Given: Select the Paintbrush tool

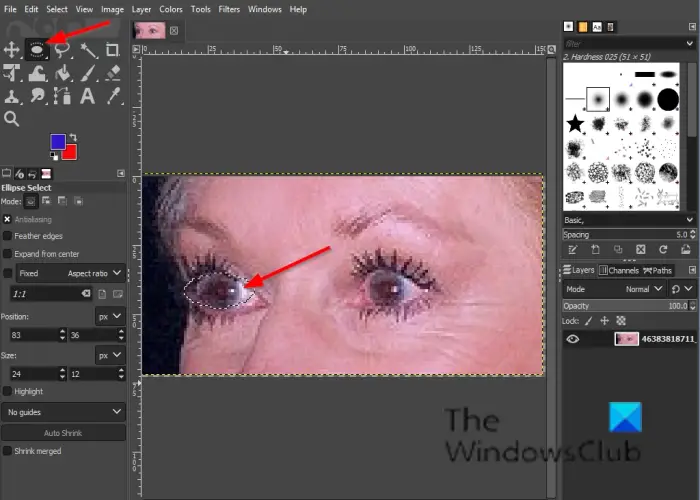Looking at the screenshot, I should coord(88,73).
